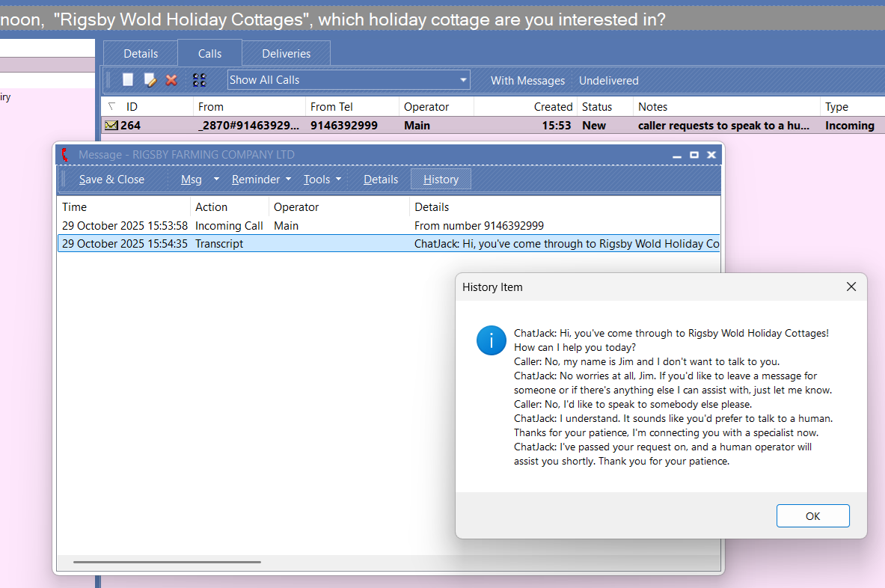Expand the Msg dropdown menu

(x=216, y=180)
